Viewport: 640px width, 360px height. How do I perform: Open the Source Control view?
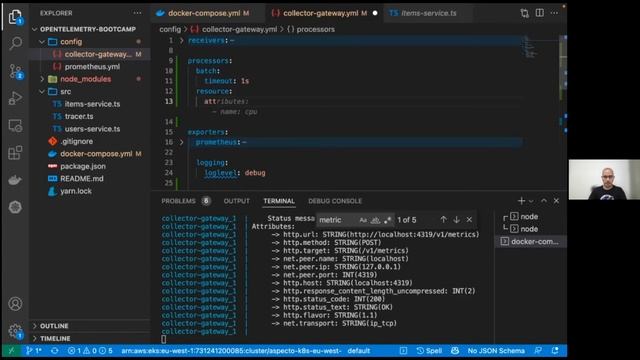[x=15, y=71]
